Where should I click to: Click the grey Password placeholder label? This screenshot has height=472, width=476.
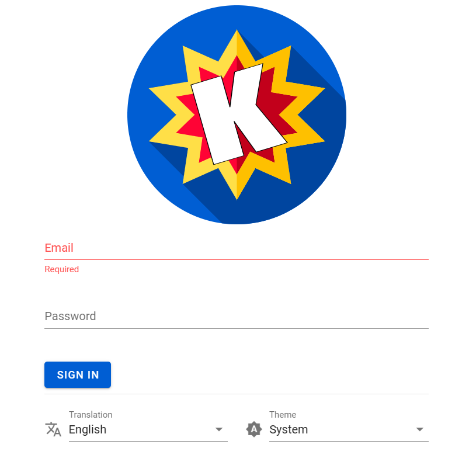tap(70, 316)
